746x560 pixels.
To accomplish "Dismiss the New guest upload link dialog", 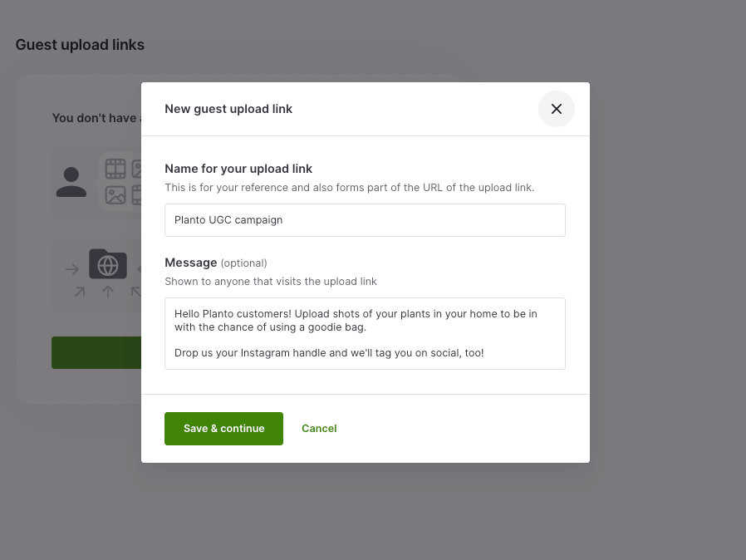I will 556,109.
